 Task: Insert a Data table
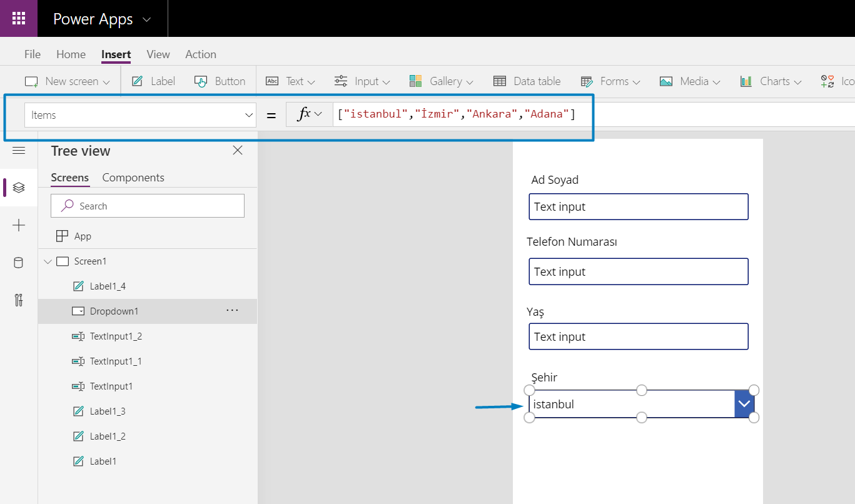click(527, 81)
